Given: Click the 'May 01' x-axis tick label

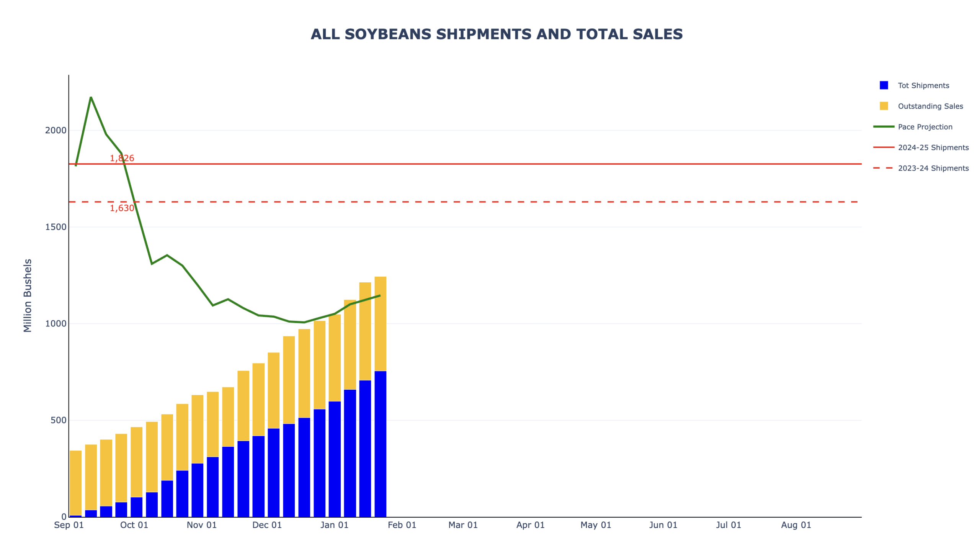Looking at the screenshot, I should [595, 525].
